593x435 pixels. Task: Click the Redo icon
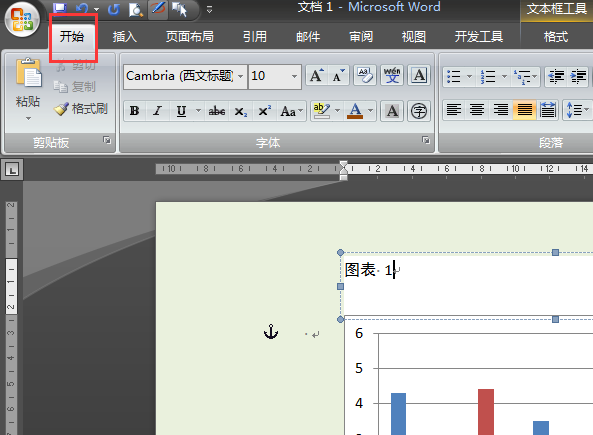pyautogui.click(x=113, y=9)
